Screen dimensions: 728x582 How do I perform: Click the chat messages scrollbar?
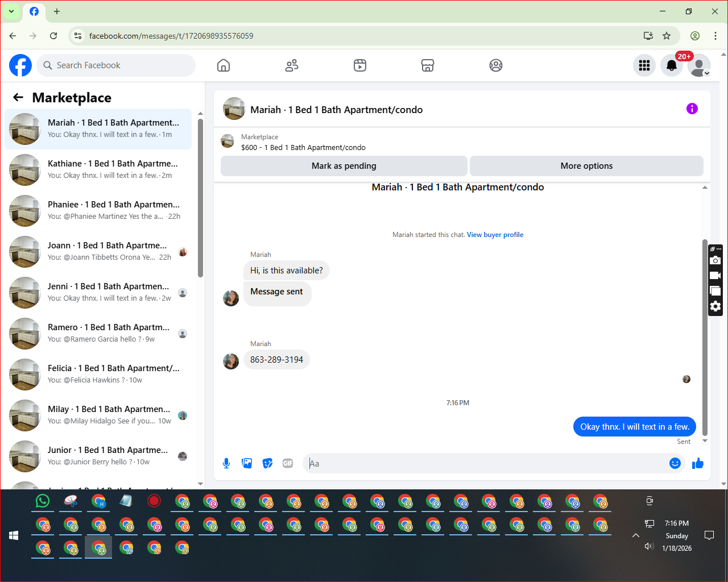(x=705, y=337)
